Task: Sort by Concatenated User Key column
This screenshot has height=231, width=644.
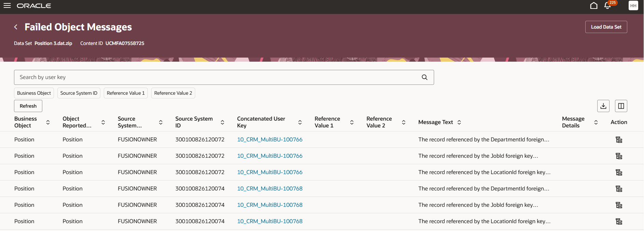Action: [x=300, y=122]
